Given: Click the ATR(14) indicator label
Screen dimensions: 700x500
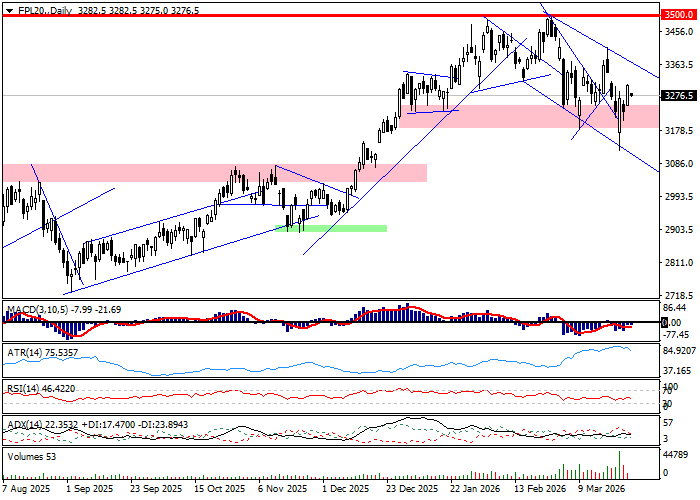Looking at the screenshot, I should pos(22,352).
